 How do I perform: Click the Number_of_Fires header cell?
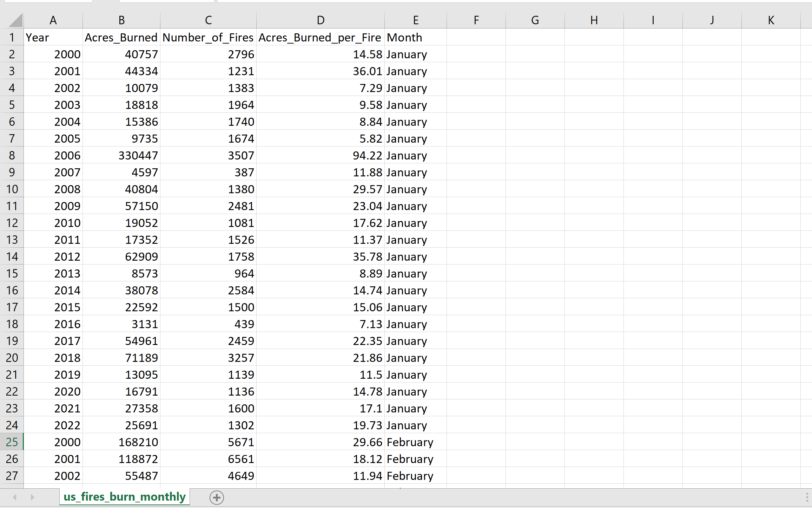coord(208,37)
